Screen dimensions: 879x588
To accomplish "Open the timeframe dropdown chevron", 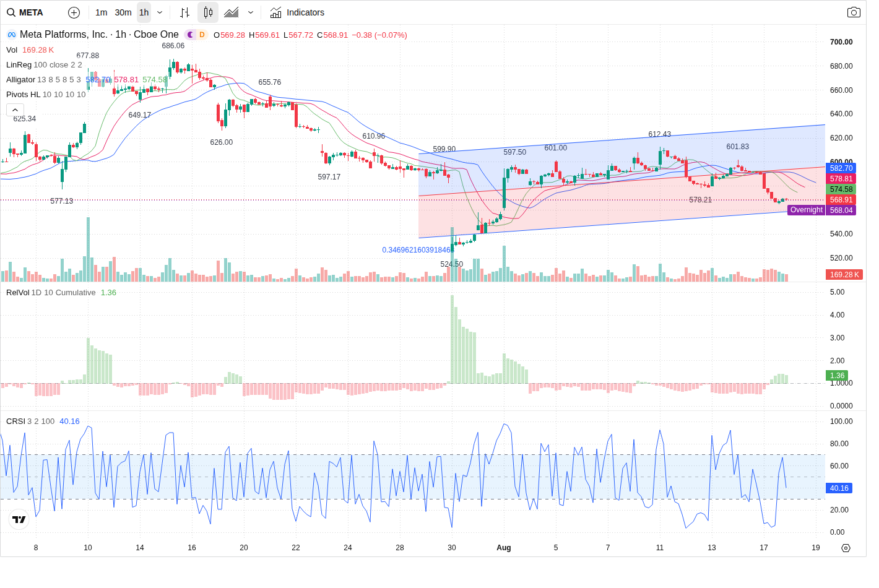I will pos(160,12).
